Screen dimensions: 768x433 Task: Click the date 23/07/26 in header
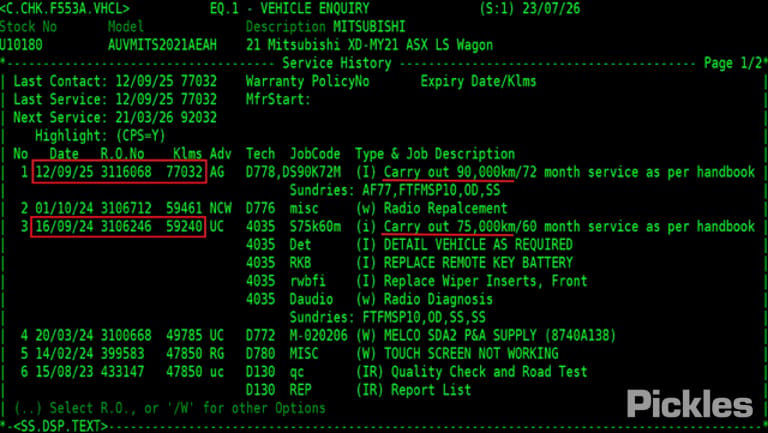551,8
